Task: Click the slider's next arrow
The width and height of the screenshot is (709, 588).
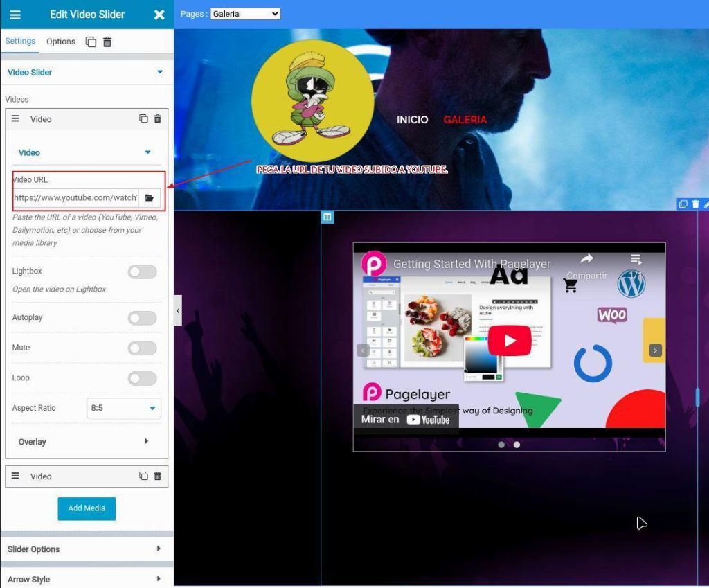Action: 655,350
